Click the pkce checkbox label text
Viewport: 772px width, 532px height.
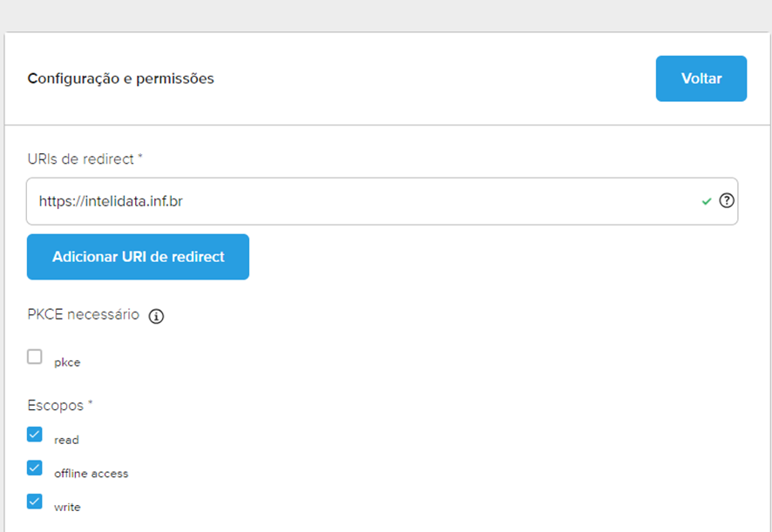(x=67, y=363)
